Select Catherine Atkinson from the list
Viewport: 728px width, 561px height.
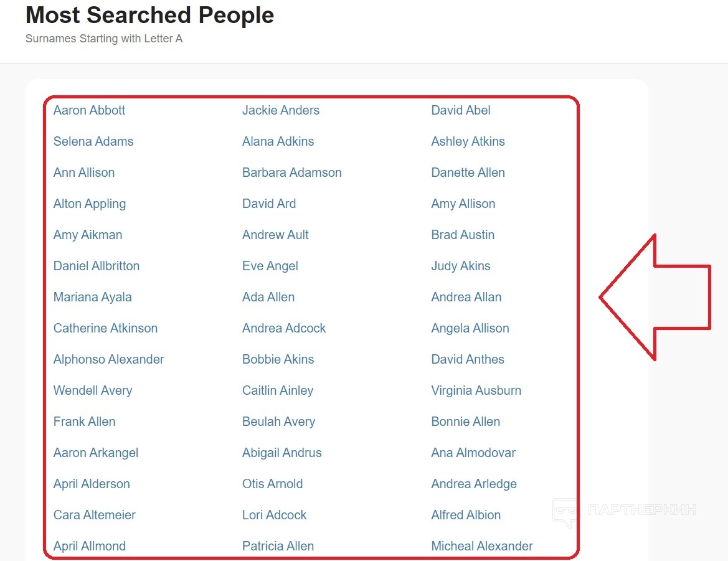click(105, 328)
